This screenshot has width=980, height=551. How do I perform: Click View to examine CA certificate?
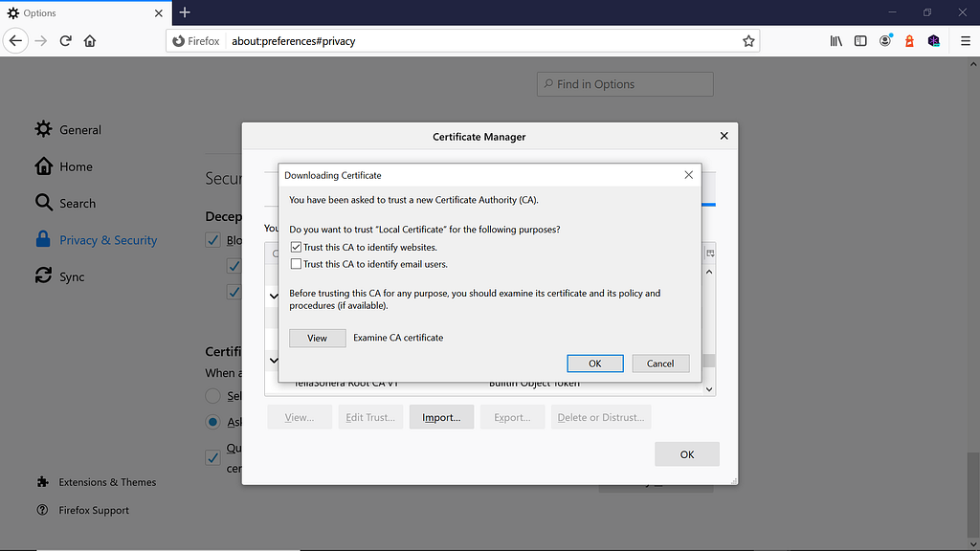click(318, 338)
